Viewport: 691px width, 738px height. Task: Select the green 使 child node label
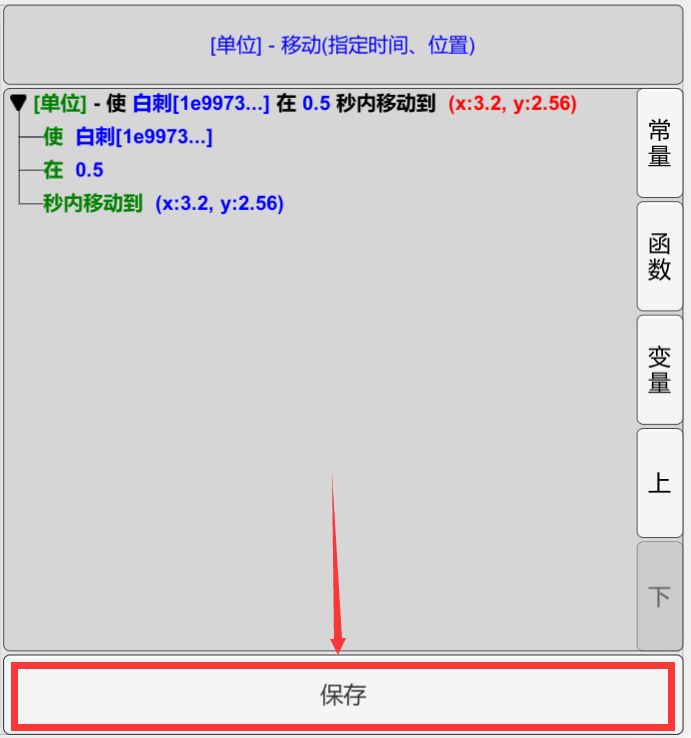53,137
